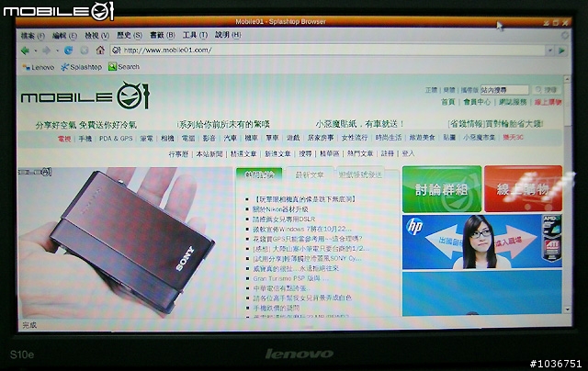Open the 編輯 (E) menu
588x371 pixels.
click(64, 36)
